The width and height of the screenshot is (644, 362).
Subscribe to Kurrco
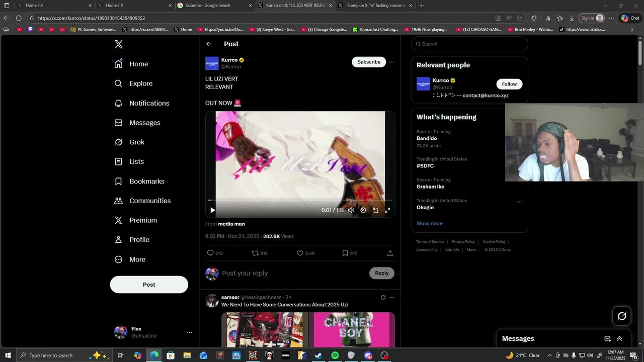[369, 62]
